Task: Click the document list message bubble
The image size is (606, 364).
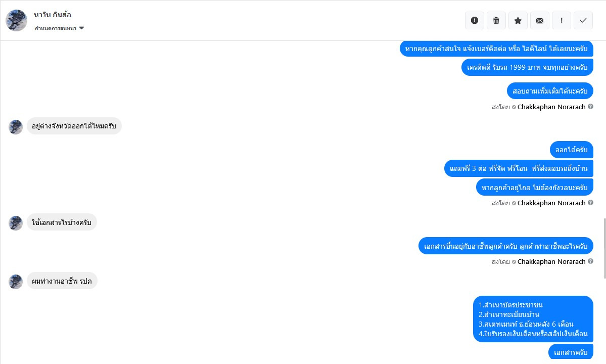Action: (x=533, y=319)
